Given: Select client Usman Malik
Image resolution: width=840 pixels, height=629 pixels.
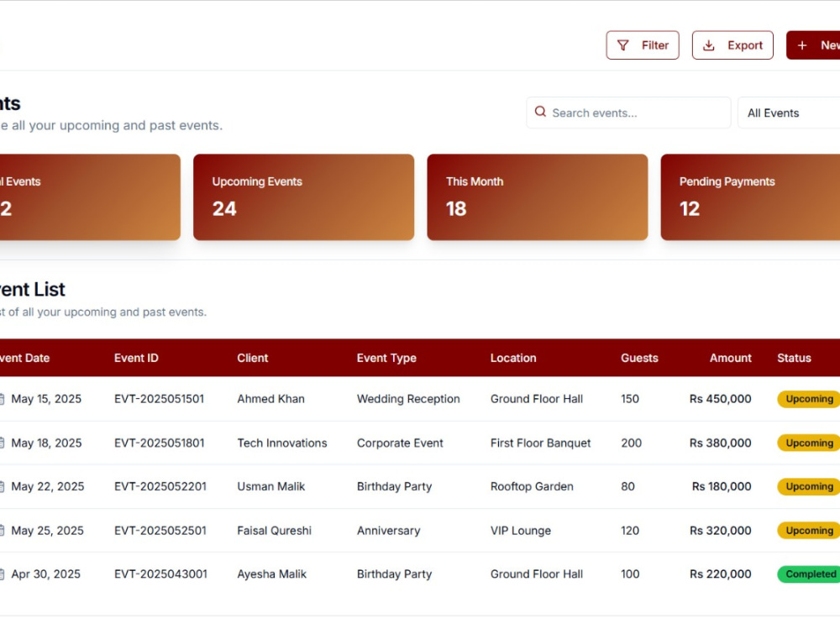Looking at the screenshot, I should pos(270,486).
